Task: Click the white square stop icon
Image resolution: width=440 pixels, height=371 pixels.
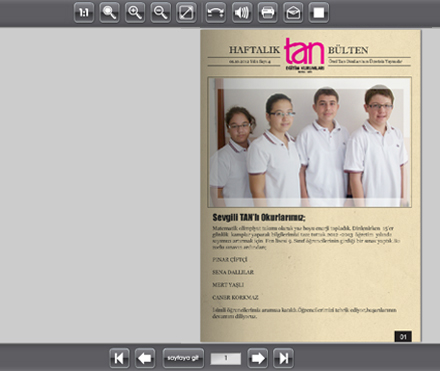Action: [319, 13]
